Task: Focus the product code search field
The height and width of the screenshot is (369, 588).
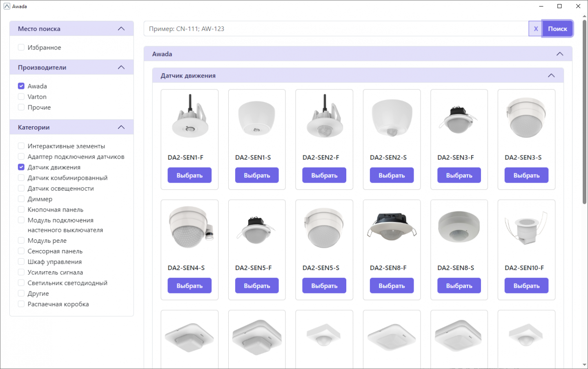Action: click(336, 29)
